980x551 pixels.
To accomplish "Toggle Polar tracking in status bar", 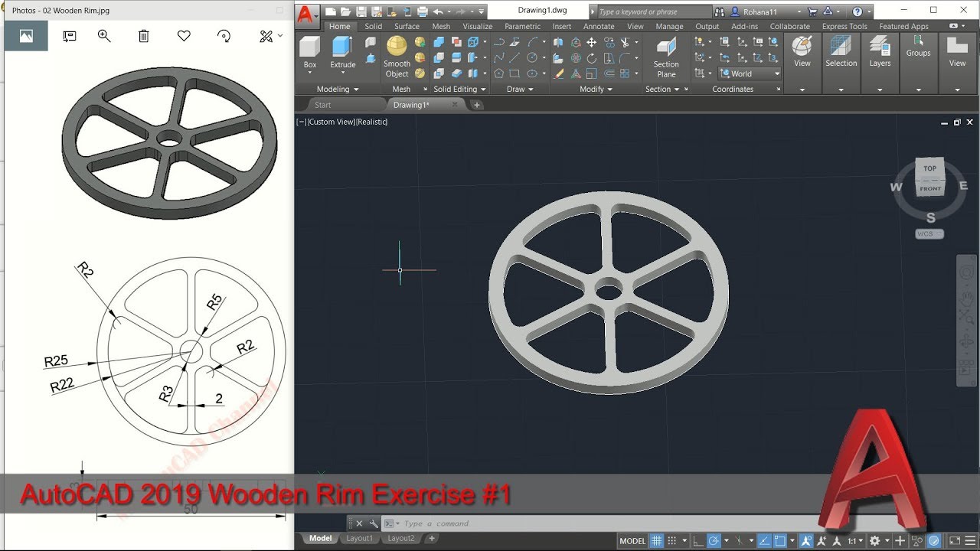I will click(714, 541).
